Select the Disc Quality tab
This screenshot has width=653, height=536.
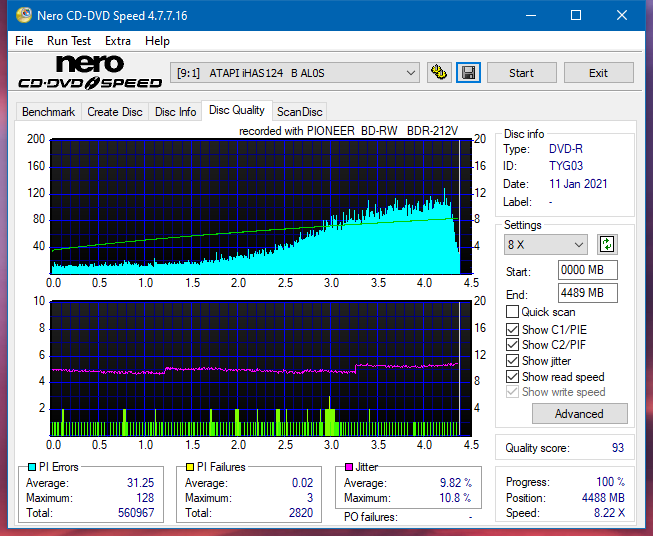tap(237, 110)
